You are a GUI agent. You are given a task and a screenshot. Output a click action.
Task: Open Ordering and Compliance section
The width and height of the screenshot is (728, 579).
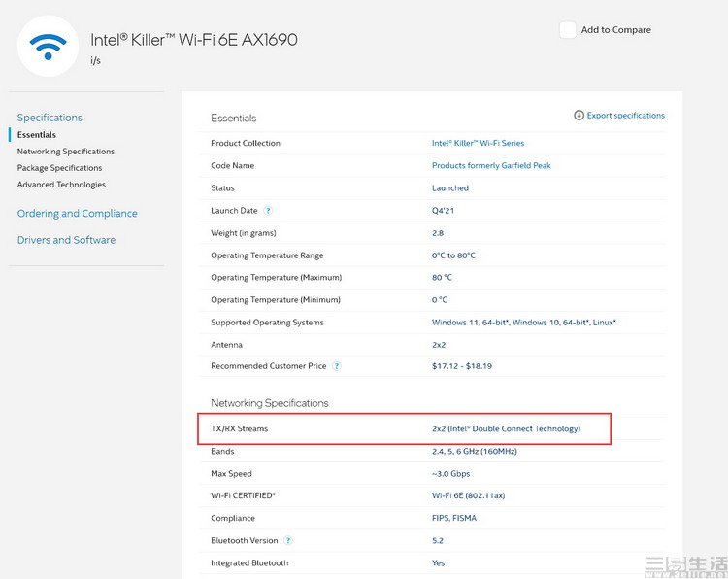[77, 214]
